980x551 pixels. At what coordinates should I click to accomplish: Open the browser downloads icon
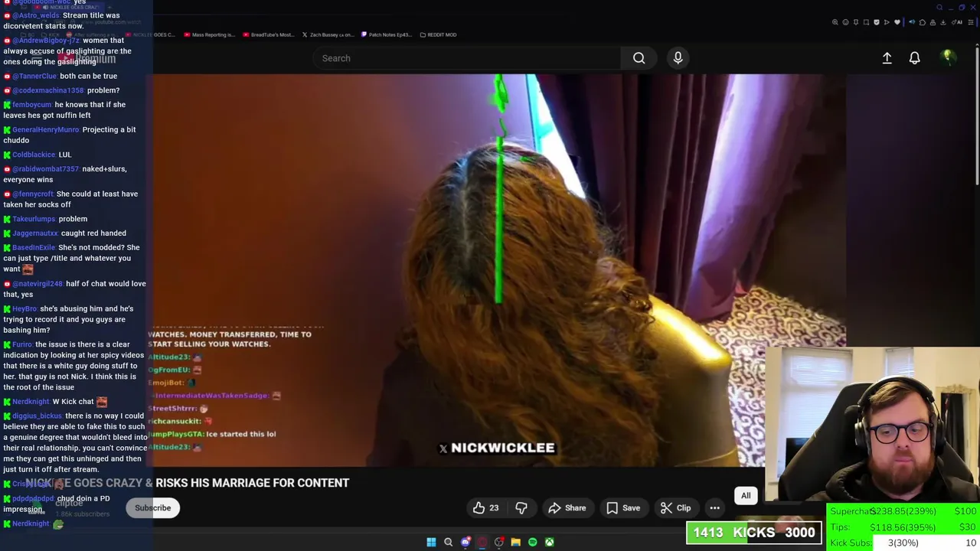point(943,22)
